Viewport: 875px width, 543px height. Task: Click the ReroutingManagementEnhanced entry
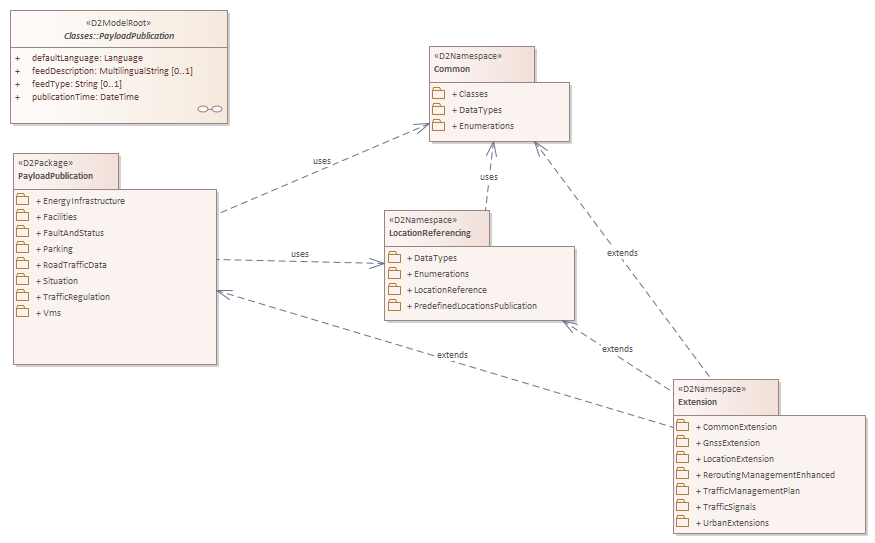(768, 475)
